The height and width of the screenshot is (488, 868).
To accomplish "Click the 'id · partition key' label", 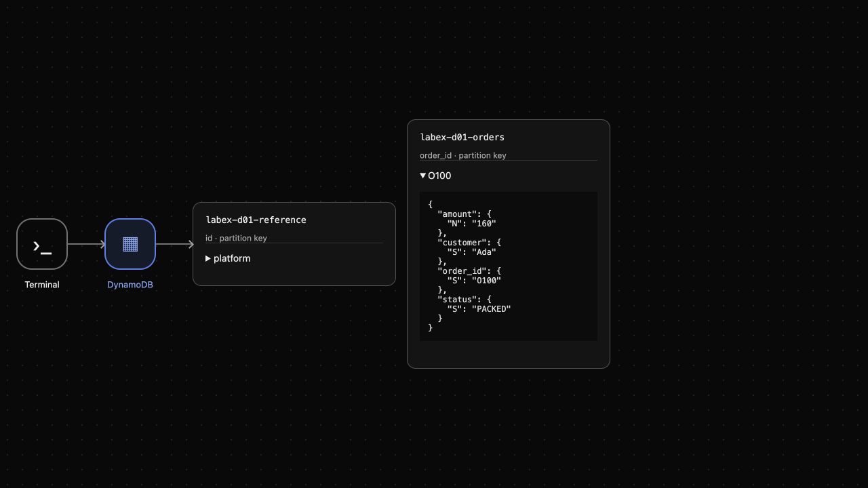I will tap(236, 238).
